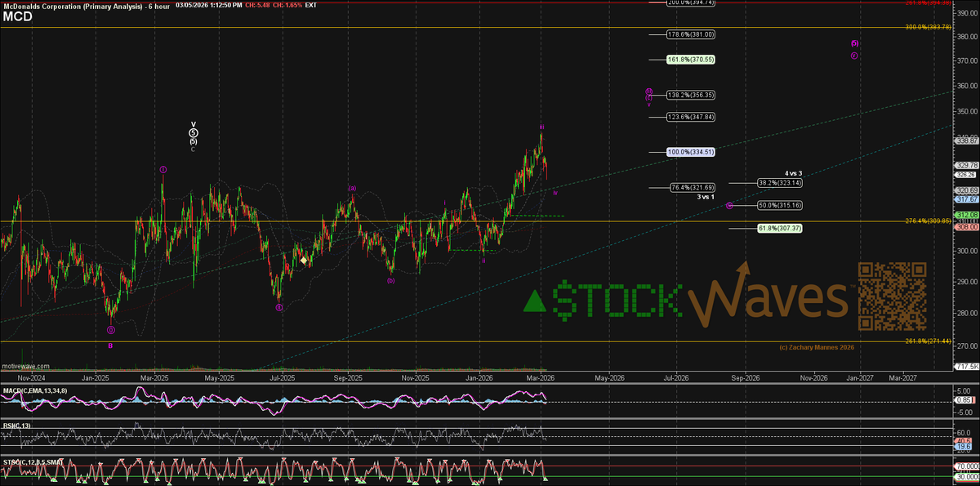This screenshot has height=486, width=980.
Task: Click the 717.5K volume tag
Action: [966, 366]
